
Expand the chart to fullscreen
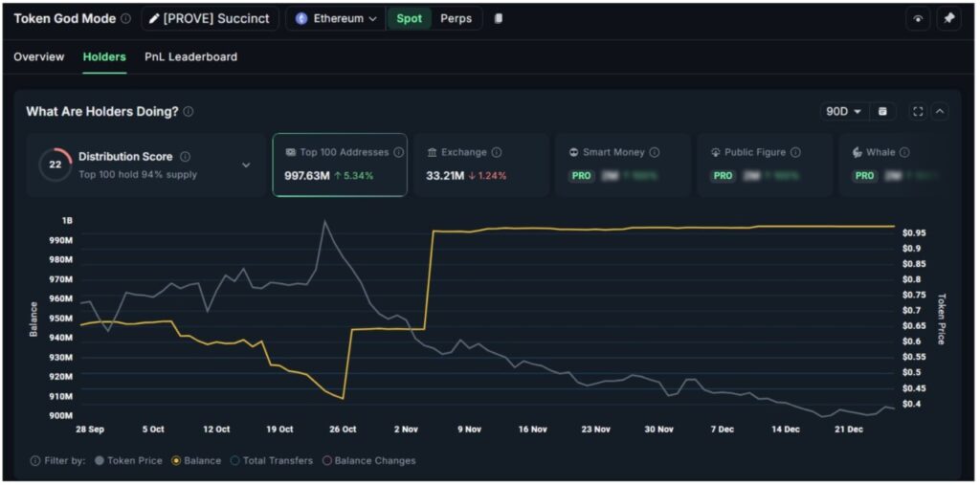tap(918, 112)
